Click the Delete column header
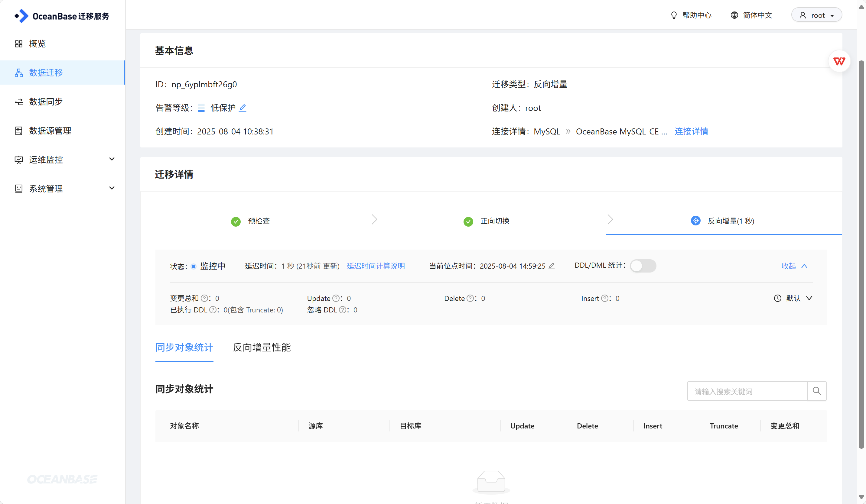 pos(587,426)
